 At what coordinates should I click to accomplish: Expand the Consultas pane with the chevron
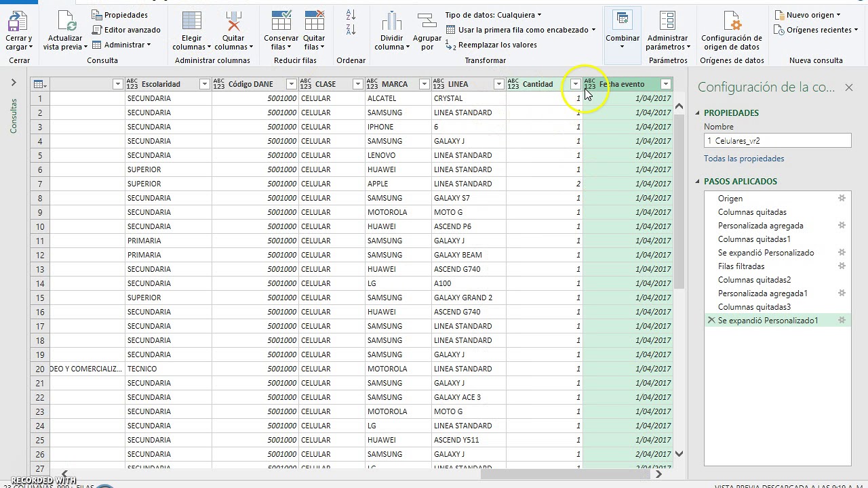[13, 83]
